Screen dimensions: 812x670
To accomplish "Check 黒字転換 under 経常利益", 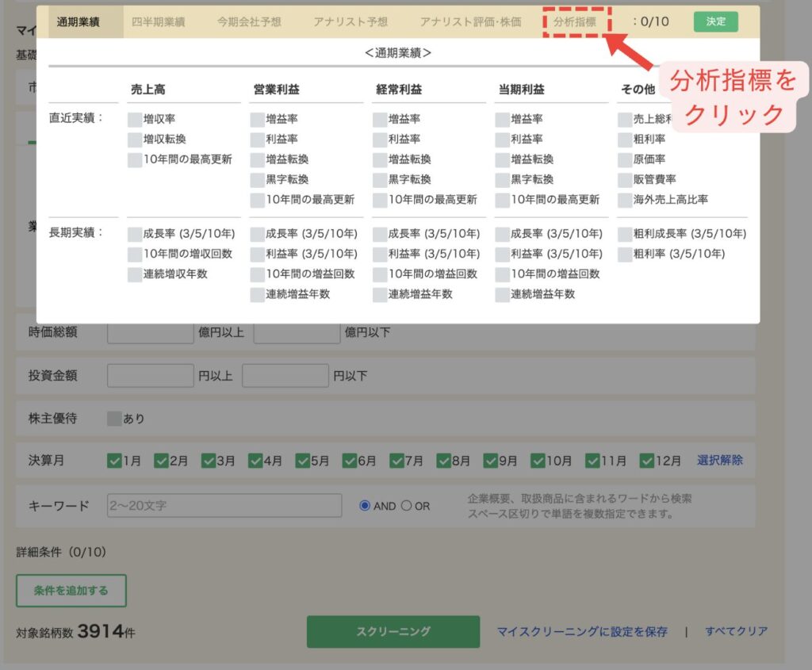I will tap(380, 180).
